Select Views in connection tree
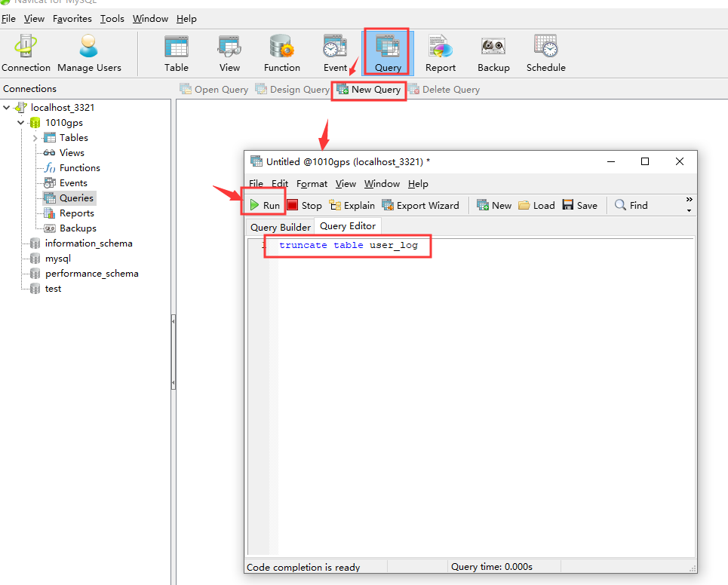 72,153
